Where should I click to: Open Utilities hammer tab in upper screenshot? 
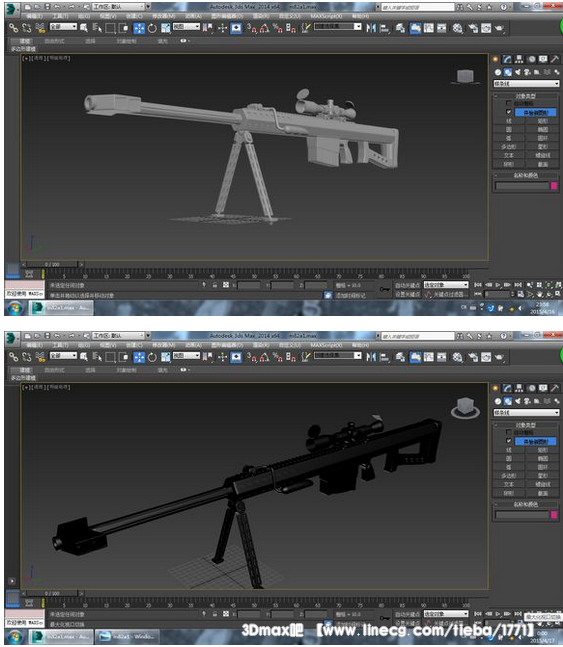coord(555,59)
